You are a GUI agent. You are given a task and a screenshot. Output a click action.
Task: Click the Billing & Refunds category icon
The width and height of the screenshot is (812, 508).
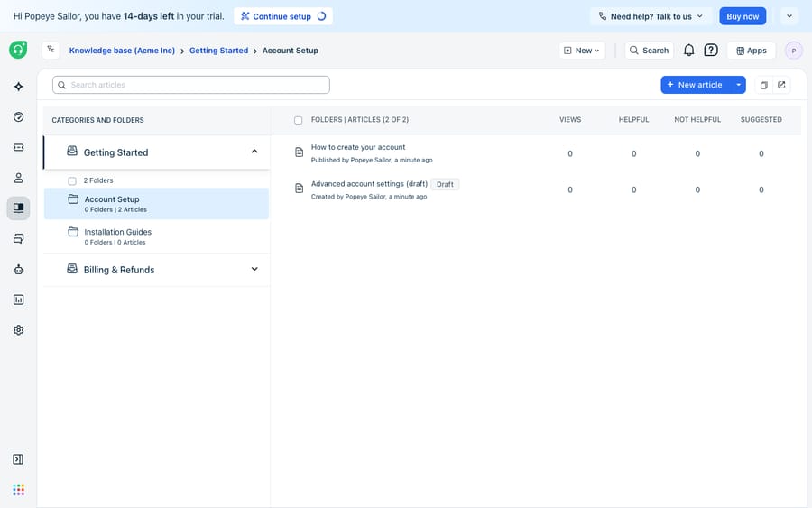pyautogui.click(x=72, y=269)
